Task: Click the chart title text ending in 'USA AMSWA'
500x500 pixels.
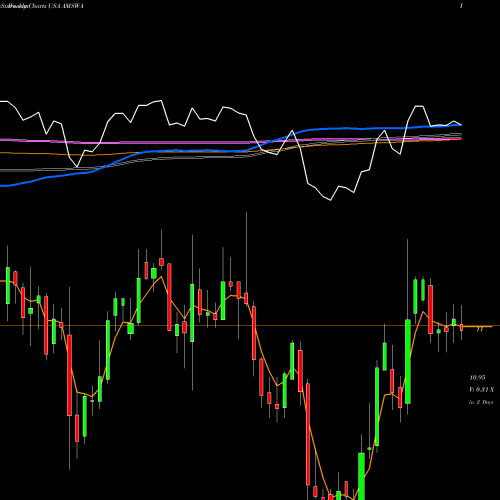Action: (x=42, y=6)
